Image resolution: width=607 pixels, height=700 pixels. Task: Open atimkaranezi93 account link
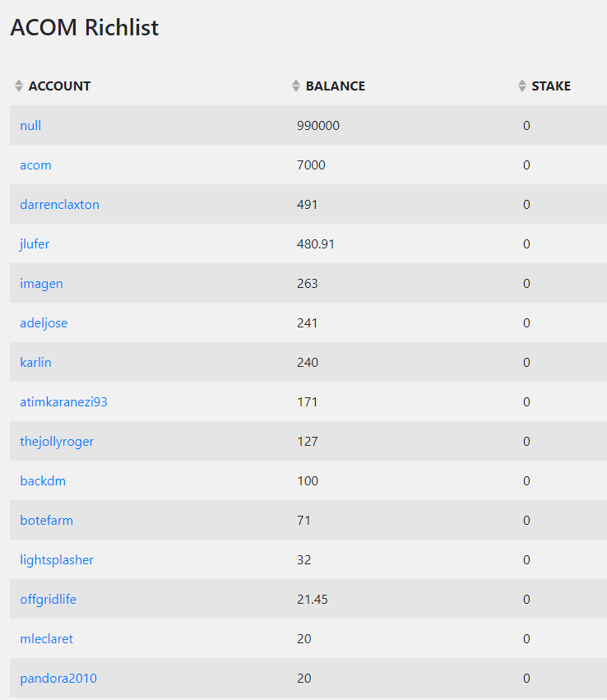(x=64, y=402)
